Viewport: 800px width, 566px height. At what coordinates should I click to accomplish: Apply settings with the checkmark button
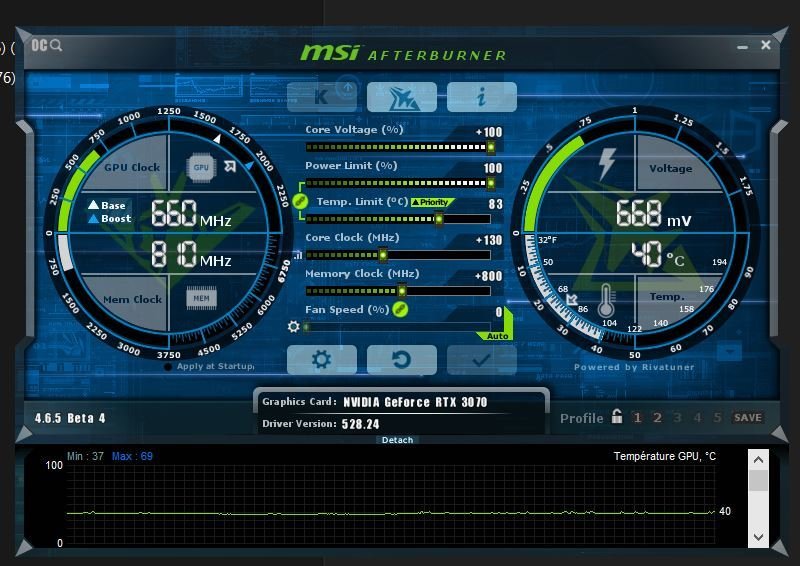482,360
